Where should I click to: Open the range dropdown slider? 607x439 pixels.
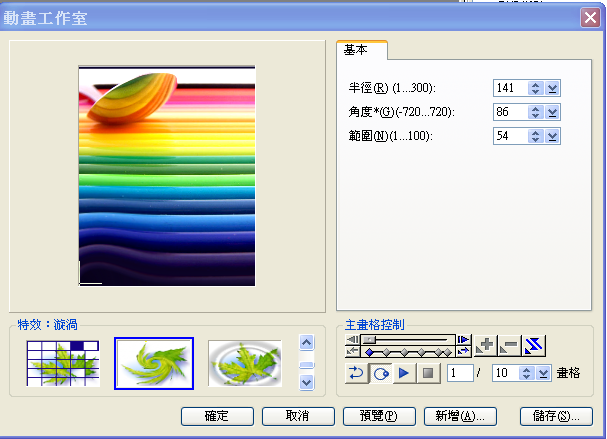tap(552, 136)
